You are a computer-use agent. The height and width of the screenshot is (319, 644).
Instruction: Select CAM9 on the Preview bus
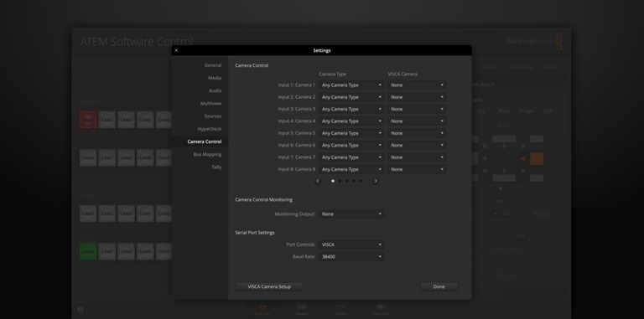coord(145,251)
